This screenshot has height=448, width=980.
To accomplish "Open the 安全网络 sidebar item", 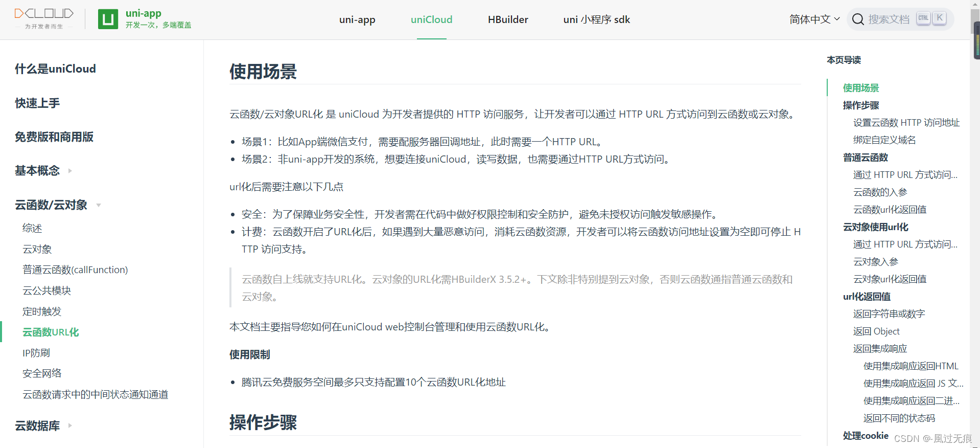I will tap(42, 373).
